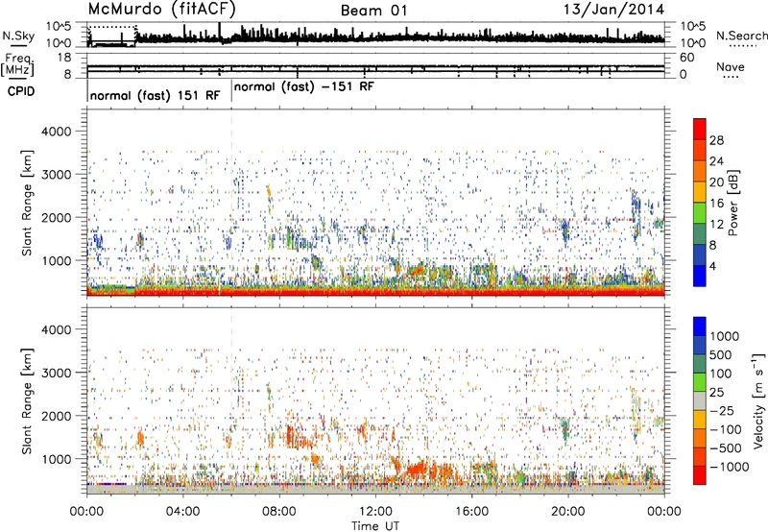Image resolution: width=768 pixels, height=532 pixels.
Task: Select the "20" label on the power colorbar
Action: point(716,182)
